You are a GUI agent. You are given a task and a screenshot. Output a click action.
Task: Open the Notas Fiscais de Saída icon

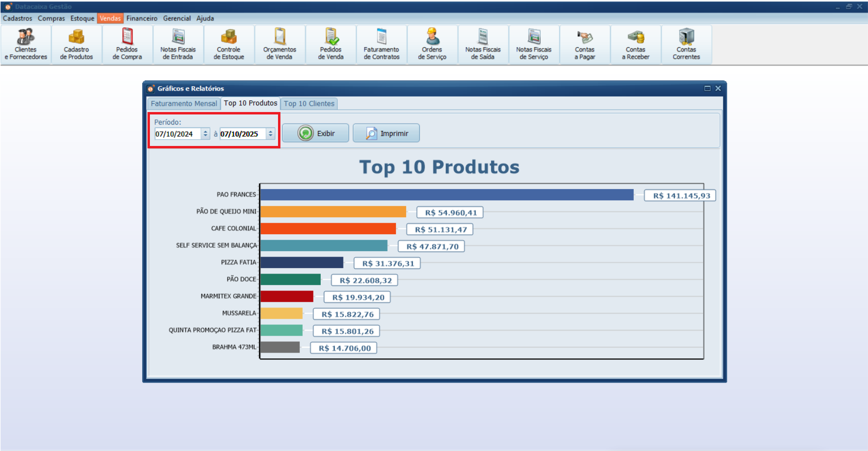[x=483, y=44]
